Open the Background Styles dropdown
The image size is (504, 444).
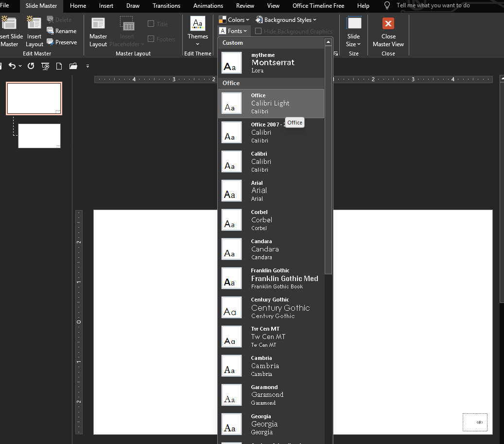click(x=286, y=19)
